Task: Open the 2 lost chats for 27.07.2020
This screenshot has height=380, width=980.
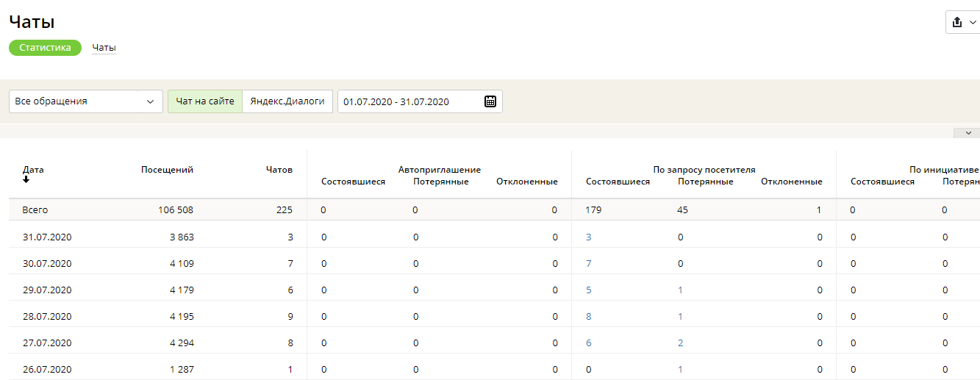Action: click(681, 343)
